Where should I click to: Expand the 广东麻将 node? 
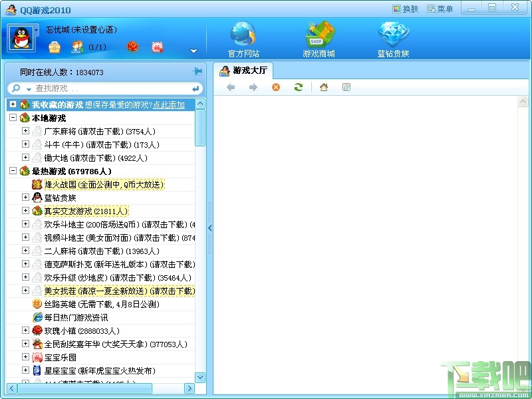25,130
